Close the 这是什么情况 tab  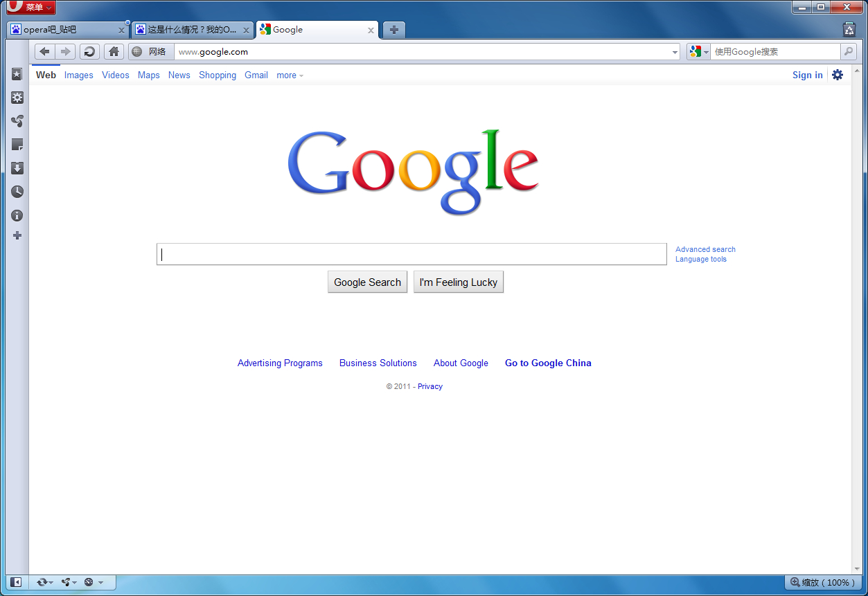pyautogui.click(x=246, y=30)
